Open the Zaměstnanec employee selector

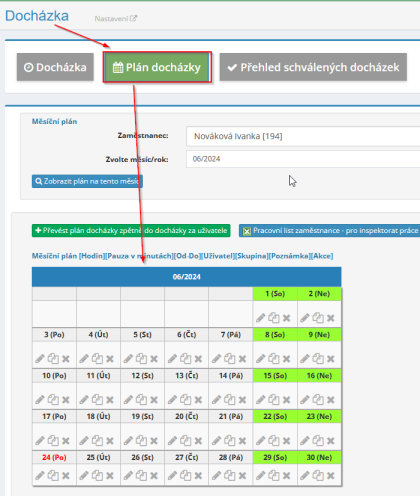pyautogui.click(x=303, y=136)
